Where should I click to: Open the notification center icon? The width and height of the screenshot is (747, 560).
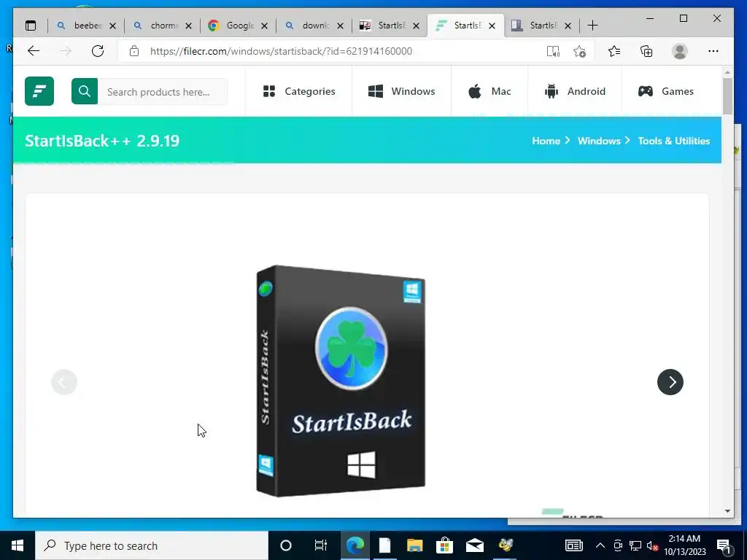click(724, 545)
